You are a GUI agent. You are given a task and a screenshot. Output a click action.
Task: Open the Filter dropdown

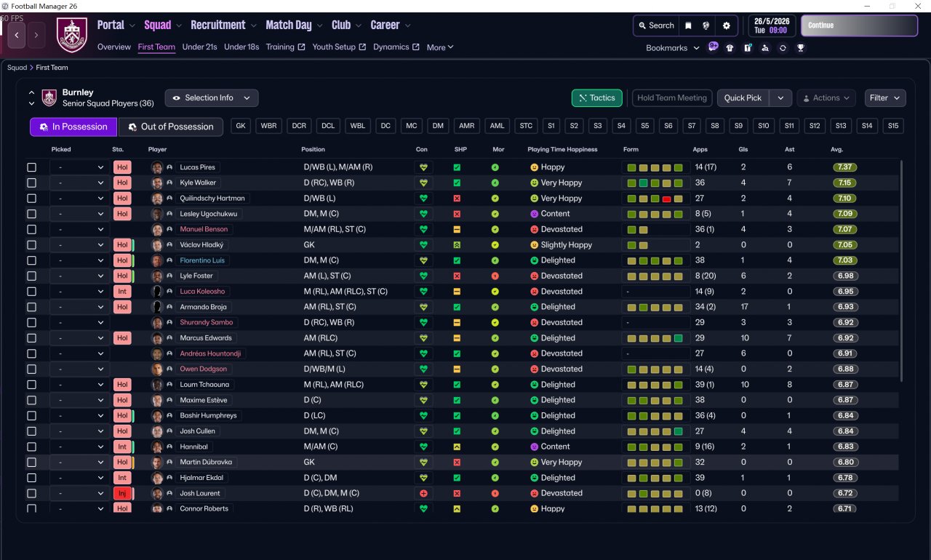[884, 98]
